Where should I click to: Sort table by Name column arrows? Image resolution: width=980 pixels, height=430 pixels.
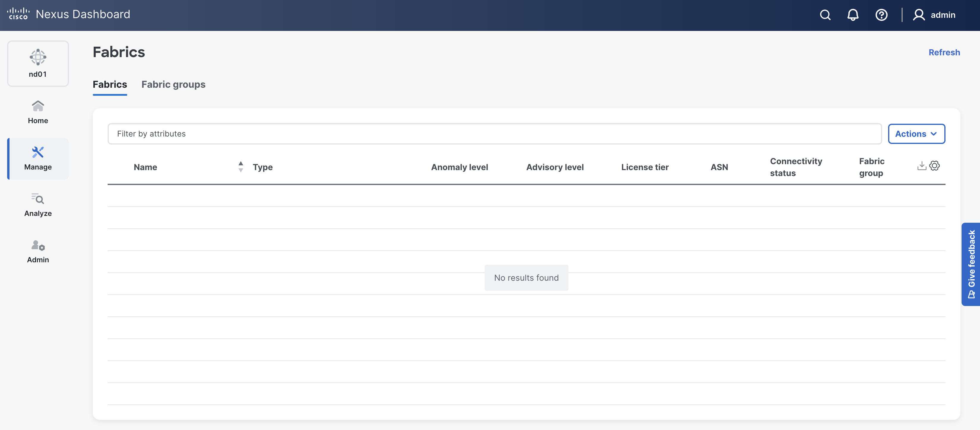[x=241, y=167]
